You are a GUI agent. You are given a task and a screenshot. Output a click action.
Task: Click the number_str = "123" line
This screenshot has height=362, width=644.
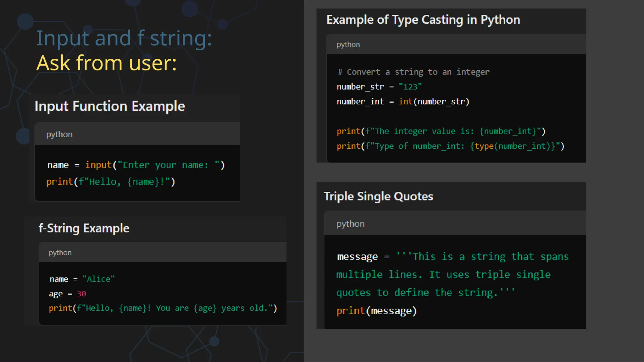pyautogui.click(x=379, y=87)
